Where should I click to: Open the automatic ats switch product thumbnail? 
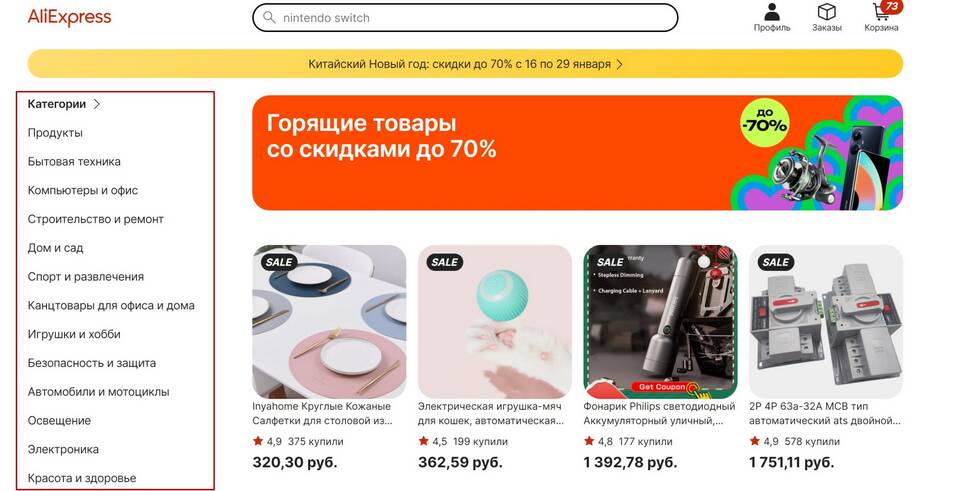click(826, 321)
